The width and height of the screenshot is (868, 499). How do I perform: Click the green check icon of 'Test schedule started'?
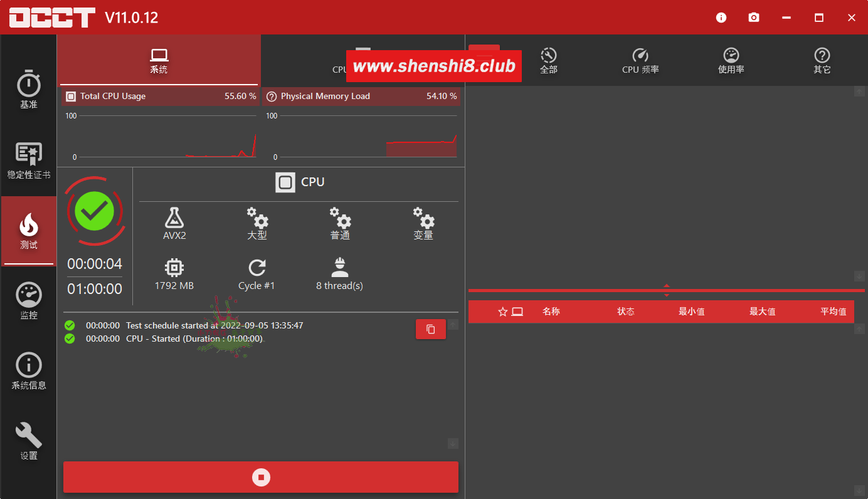70,325
